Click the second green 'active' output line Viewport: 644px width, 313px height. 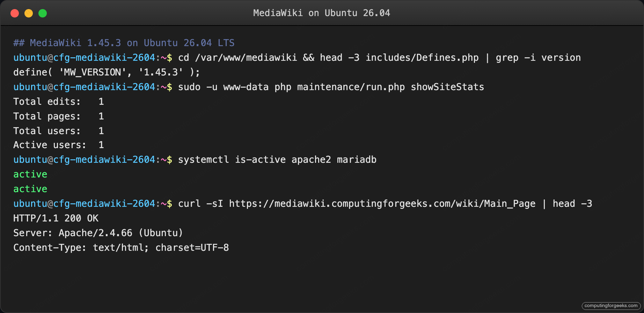click(x=30, y=189)
